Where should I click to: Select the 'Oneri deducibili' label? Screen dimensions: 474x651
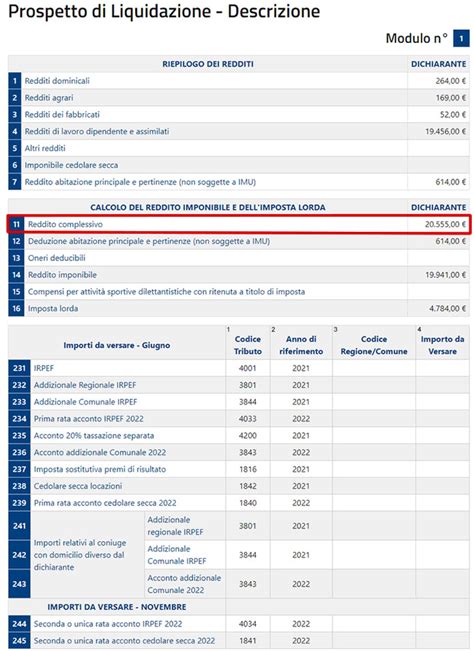[56, 258]
